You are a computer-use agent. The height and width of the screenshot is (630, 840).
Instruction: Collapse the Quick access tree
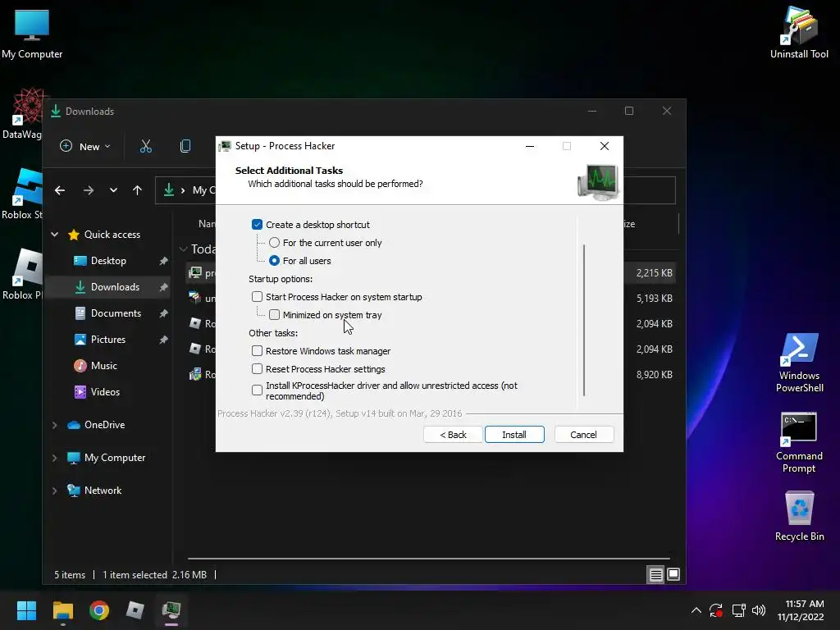55,234
